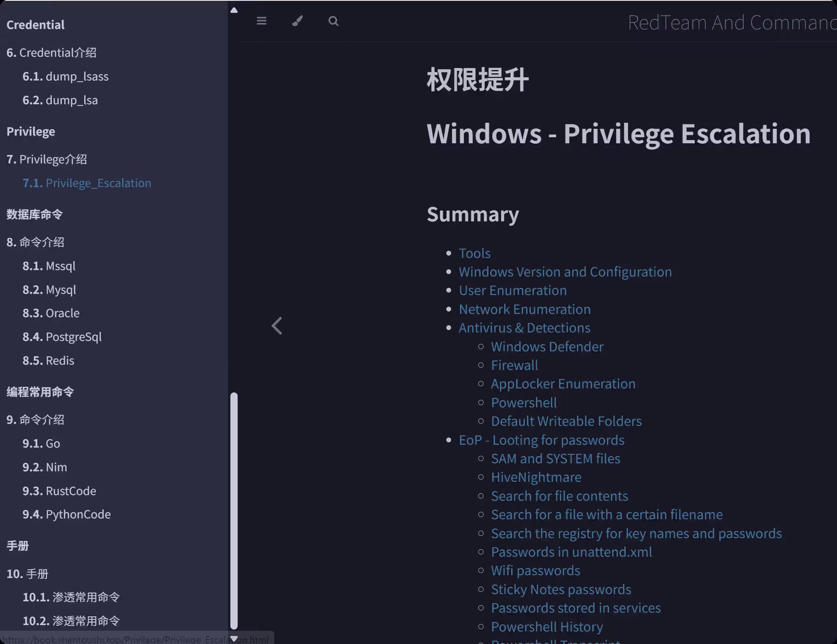This screenshot has width=837, height=644.
Task: Open the search bar via the magnifier icon
Action: pyautogui.click(x=333, y=21)
